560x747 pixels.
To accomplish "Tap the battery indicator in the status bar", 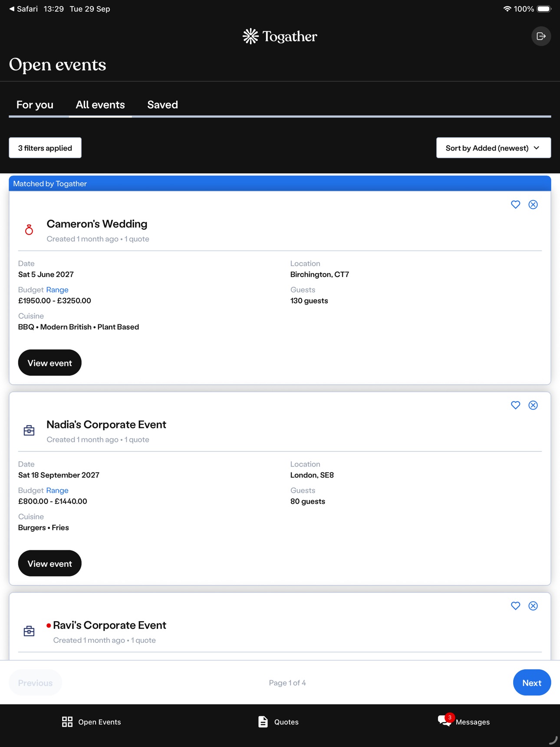I will click(x=544, y=9).
